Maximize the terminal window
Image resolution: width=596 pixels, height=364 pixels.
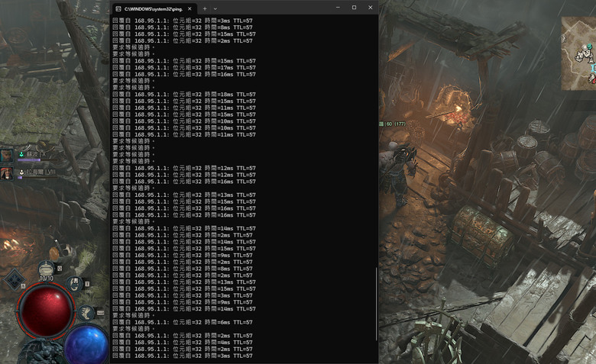(354, 7)
